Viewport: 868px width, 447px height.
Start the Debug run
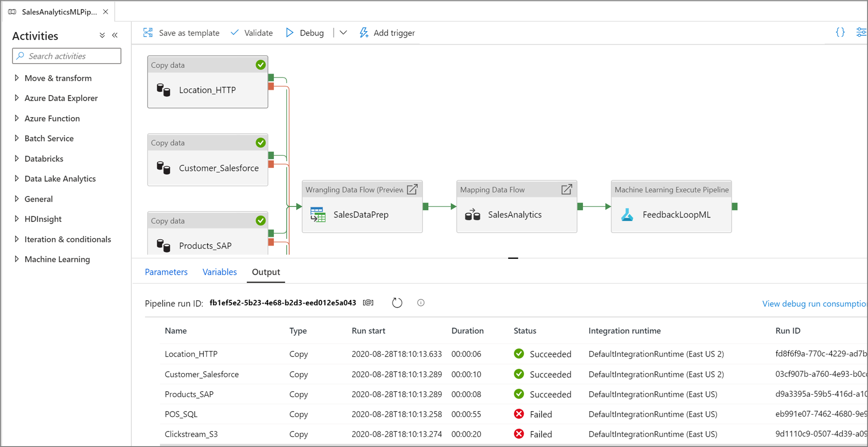(305, 33)
